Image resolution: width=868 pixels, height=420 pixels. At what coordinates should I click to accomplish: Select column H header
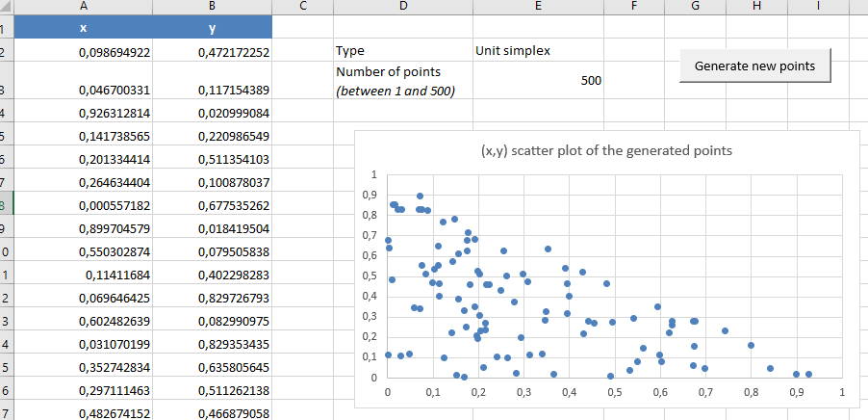756,6
